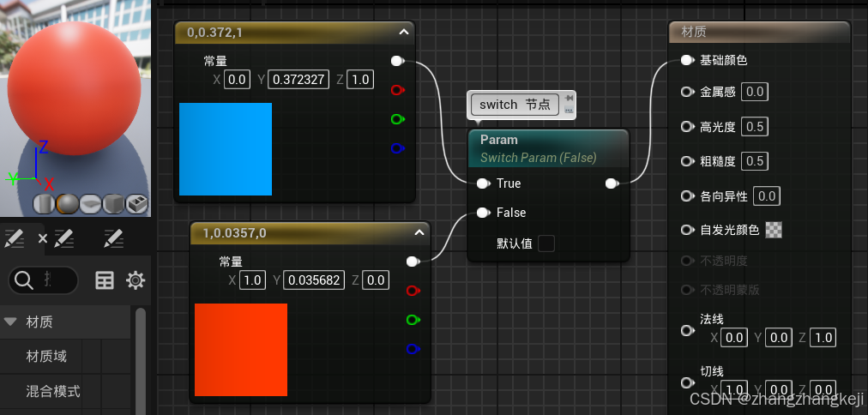Screen dimensions: 868x415
Task: Edit X value 0.0 in blue constant node
Action: tap(237, 80)
